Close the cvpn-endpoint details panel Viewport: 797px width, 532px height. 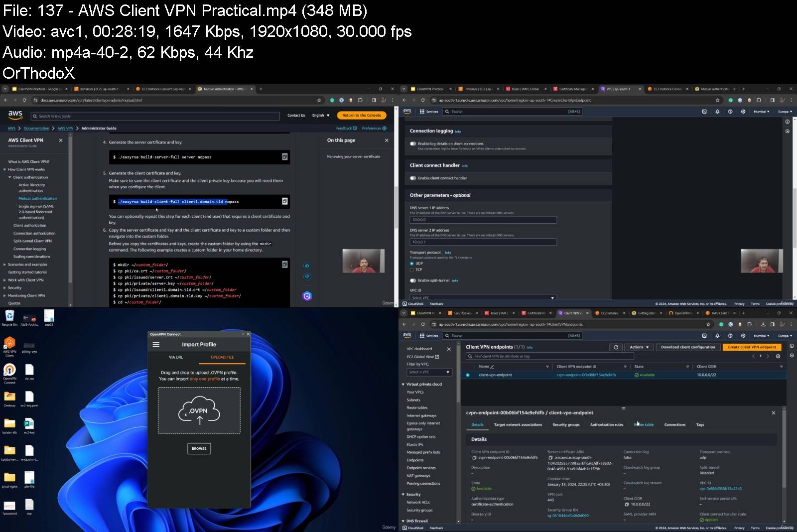point(773,413)
